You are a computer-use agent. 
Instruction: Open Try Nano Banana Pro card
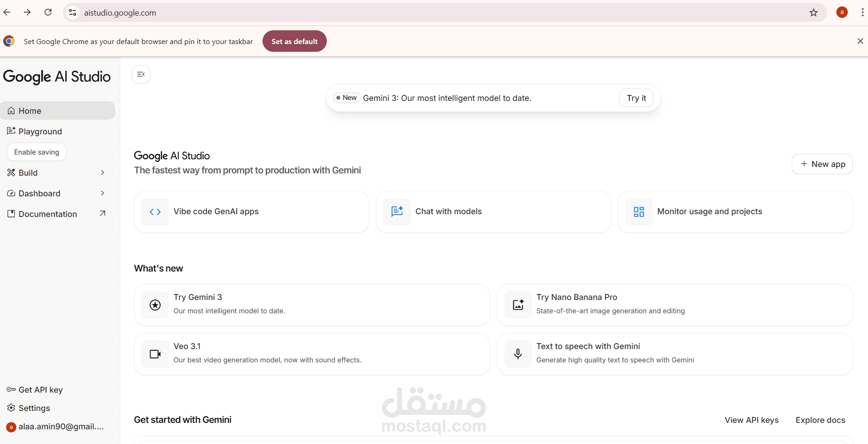[675, 305]
